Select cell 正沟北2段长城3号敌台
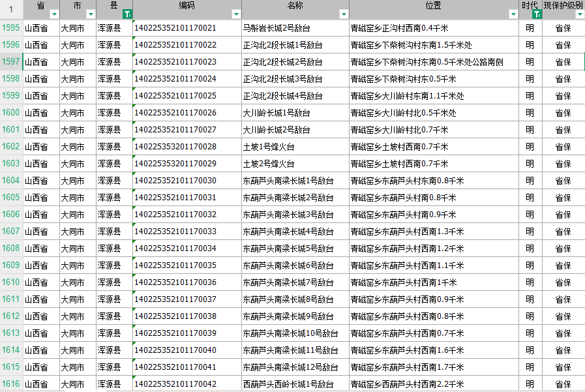Screen dimensions: 585x392 pos(295,79)
